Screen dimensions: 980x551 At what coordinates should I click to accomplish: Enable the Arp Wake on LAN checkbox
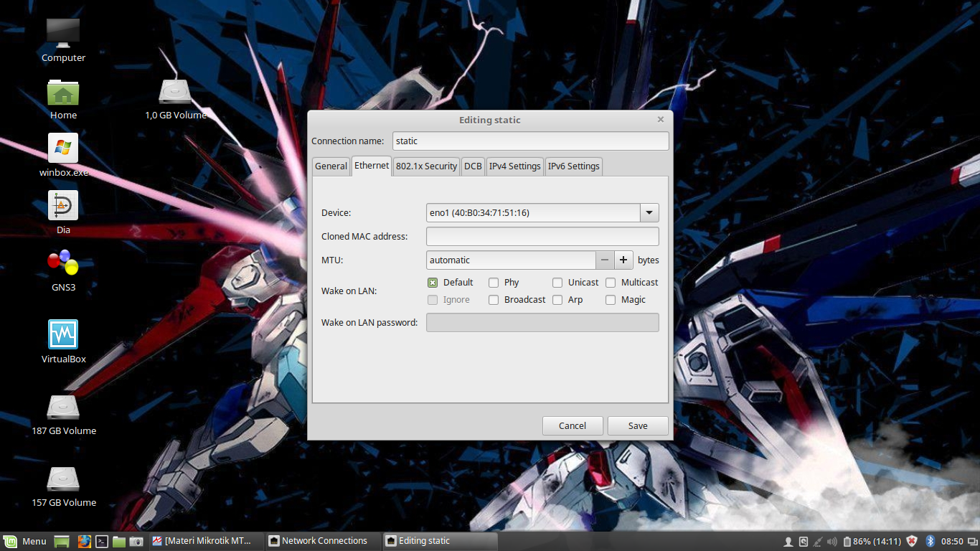(x=557, y=300)
